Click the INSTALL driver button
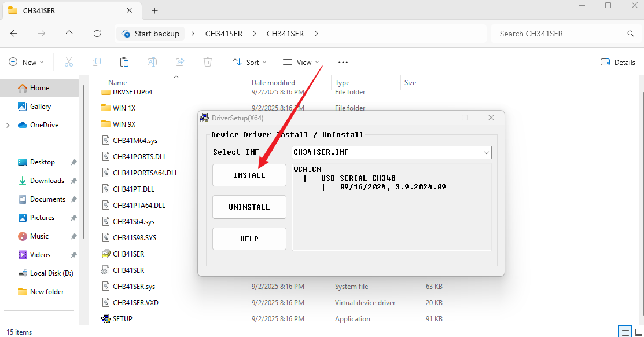Viewport: 644px width, 337px height. click(249, 175)
